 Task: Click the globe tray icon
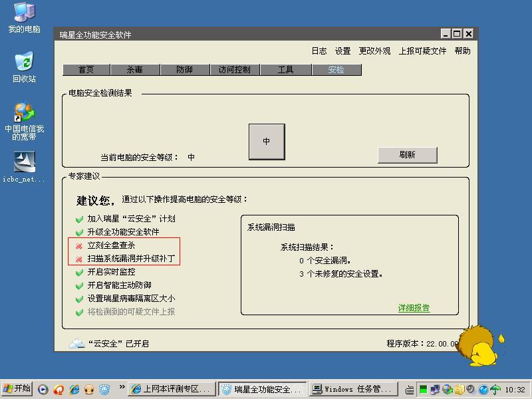click(447, 389)
